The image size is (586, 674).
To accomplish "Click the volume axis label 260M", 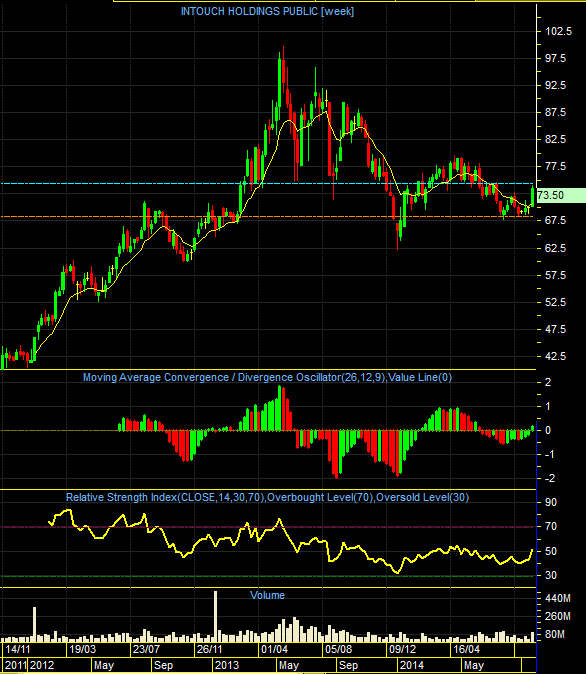I will click(x=558, y=616).
